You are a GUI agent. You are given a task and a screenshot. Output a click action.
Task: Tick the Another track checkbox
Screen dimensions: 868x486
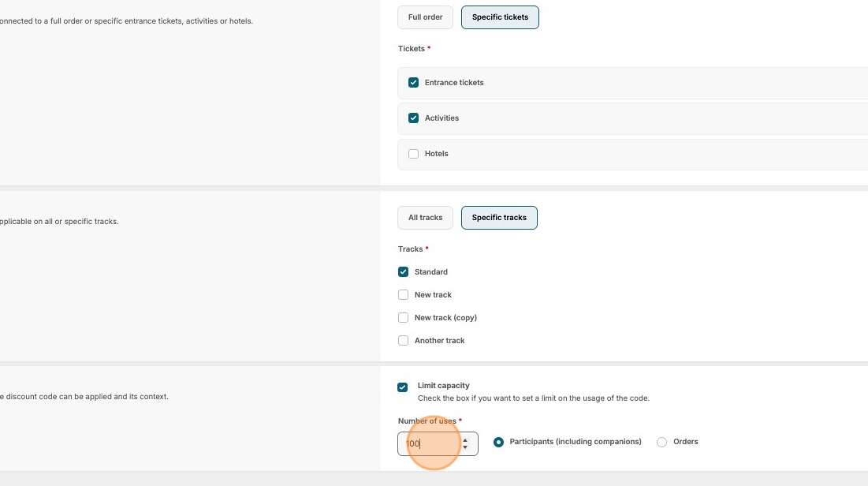(x=404, y=341)
